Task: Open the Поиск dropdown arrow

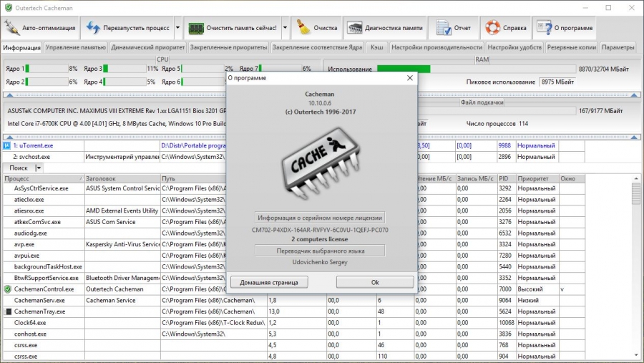Action: click(39, 168)
